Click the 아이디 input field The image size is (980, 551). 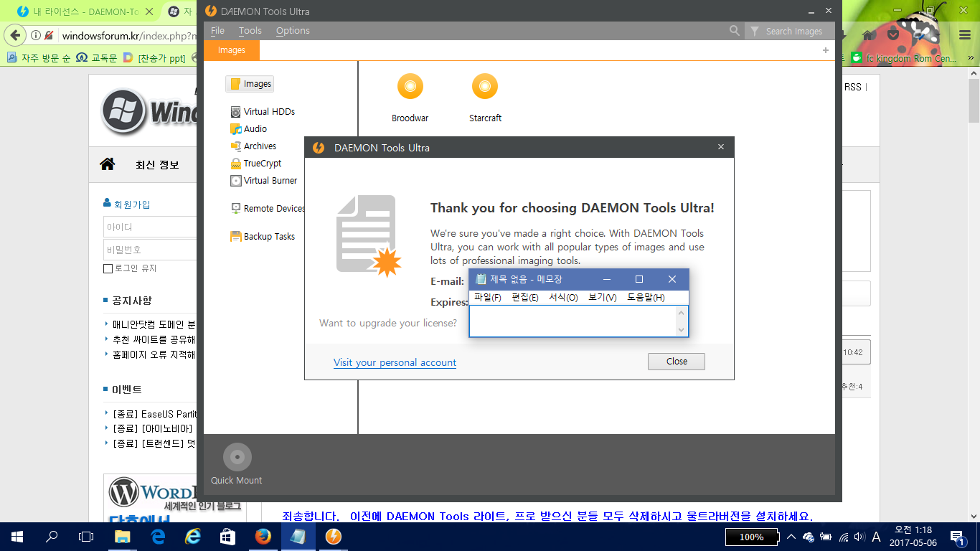[x=150, y=227]
